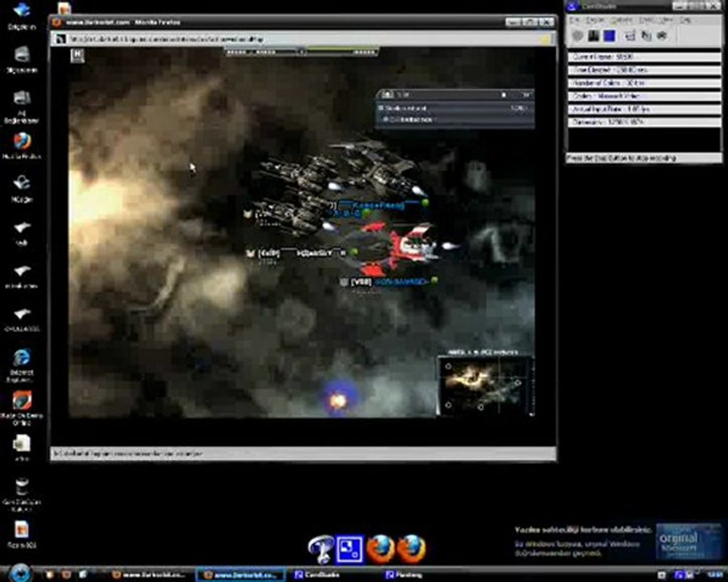Click the Windows genuine software warning notice

(x=617, y=541)
